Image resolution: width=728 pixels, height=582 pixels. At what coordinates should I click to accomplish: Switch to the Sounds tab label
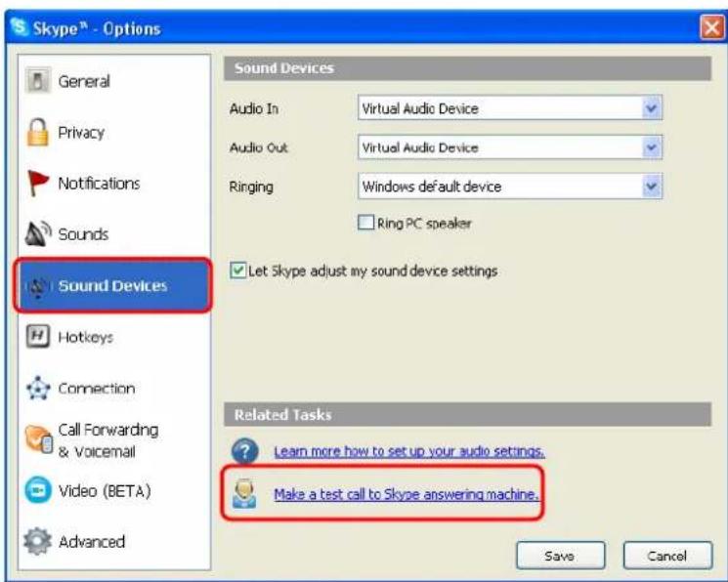(83, 234)
